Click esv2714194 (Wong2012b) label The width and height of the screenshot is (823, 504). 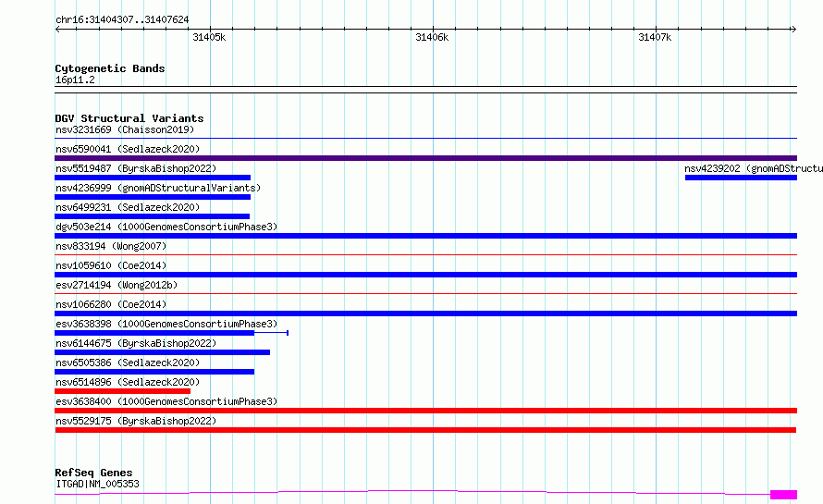click(117, 285)
